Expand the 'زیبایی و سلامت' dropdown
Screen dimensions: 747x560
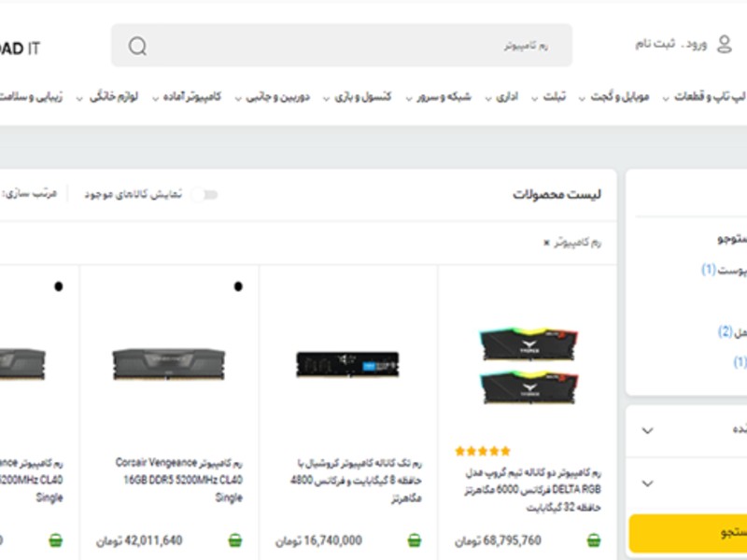click(x=31, y=97)
